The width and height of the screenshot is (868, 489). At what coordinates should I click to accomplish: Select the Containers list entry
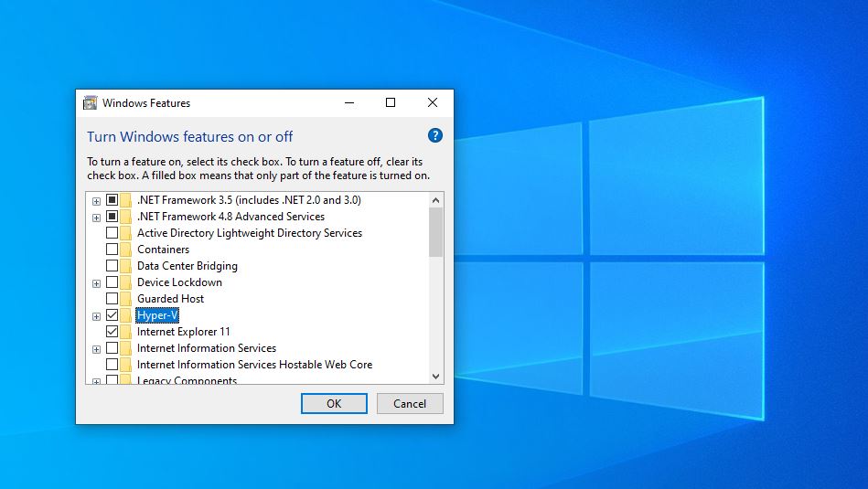click(x=164, y=250)
